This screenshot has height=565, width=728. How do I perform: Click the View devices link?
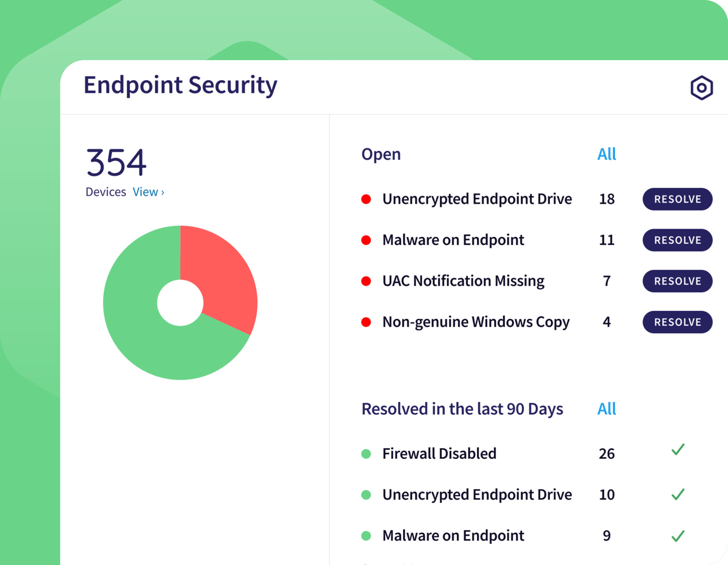point(148,192)
